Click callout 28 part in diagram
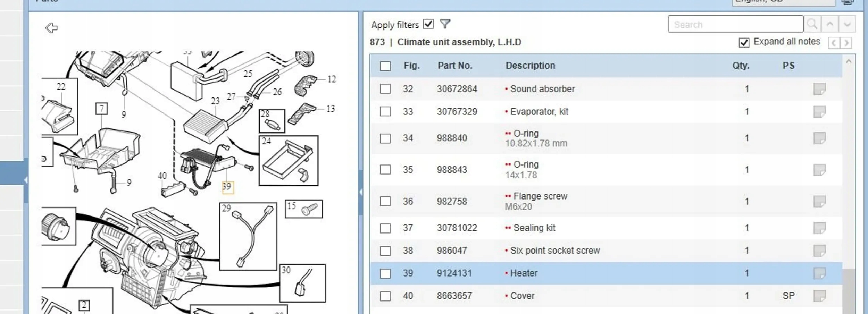This screenshot has width=868, height=314. pyautogui.click(x=272, y=121)
